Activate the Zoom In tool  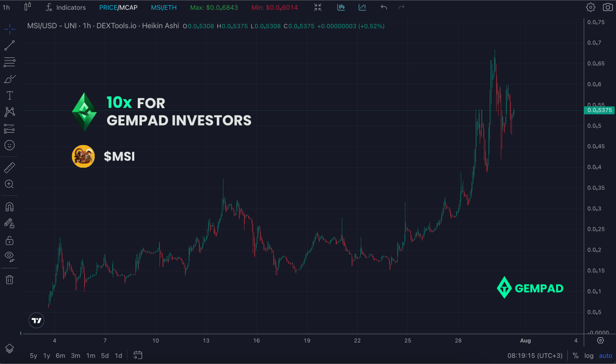9,184
